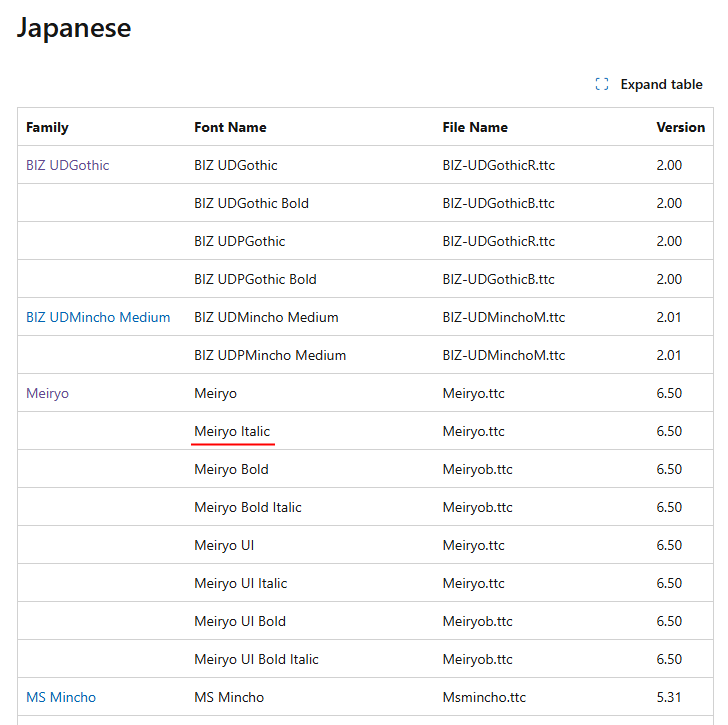The width and height of the screenshot is (728, 725).
Task: Click the Msmincho.ttc file name cell
Action: 483,697
